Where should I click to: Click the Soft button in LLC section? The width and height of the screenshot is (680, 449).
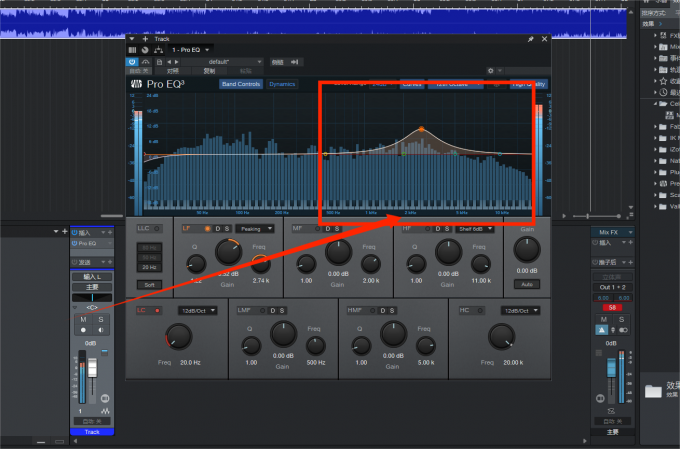coord(149,285)
